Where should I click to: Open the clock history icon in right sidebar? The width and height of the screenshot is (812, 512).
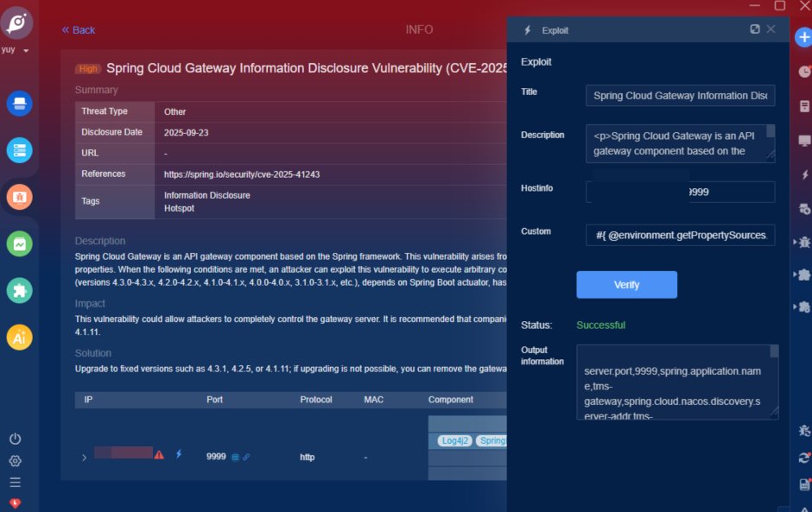[x=804, y=72]
